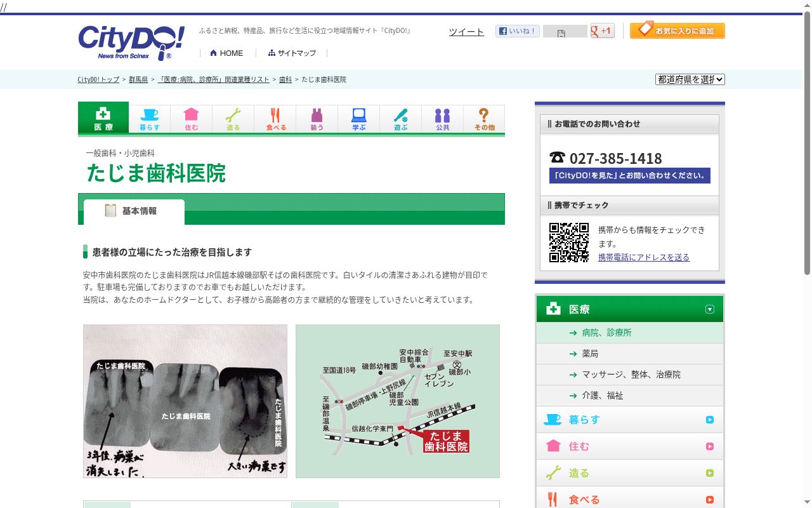Open the 暮らす coffee cup icon

(x=150, y=119)
